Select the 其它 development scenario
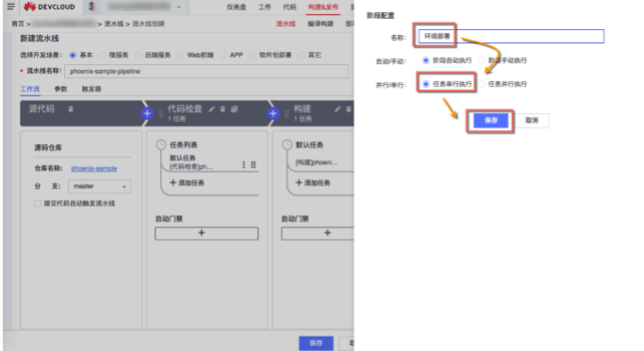644x351 pixels. pos(302,55)
